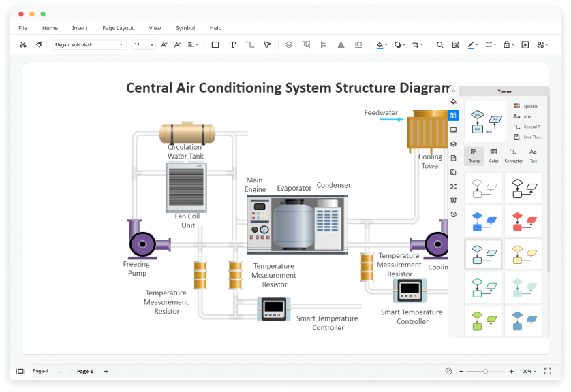Increase font size with A+ icon
571x392 pixels.
[164, 45]
